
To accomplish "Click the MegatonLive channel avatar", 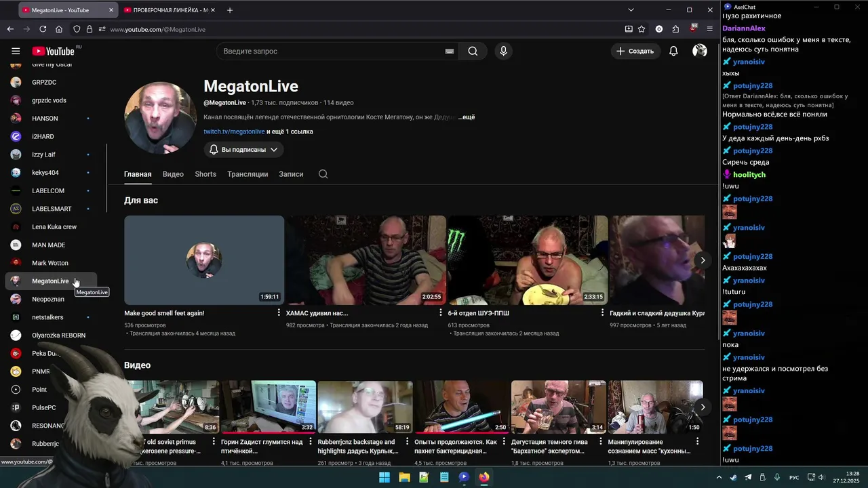I will pyautogui.click(x=160, y=118).
